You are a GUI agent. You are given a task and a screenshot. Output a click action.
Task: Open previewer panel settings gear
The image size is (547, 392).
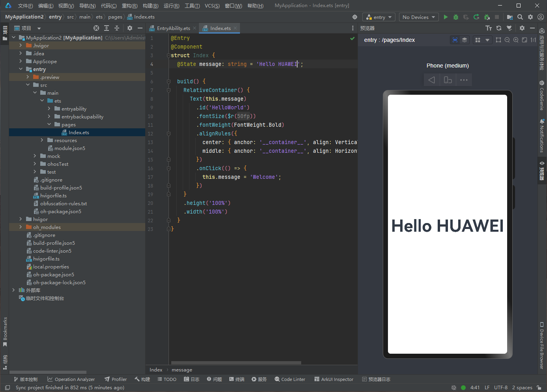pos(522,28)
